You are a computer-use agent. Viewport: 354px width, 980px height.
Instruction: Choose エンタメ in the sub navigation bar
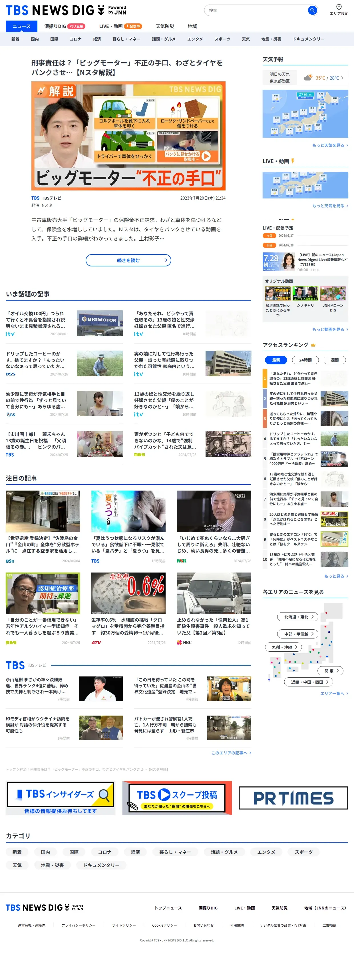(x=195, y=39)
